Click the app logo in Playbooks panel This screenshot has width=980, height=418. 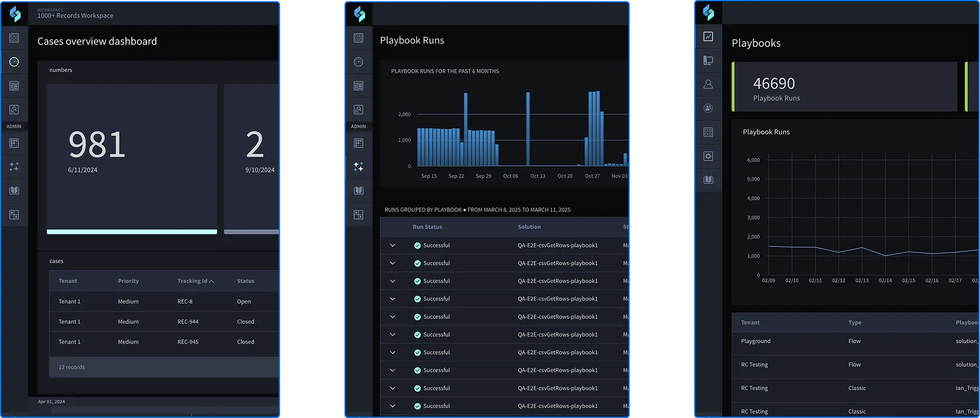(x=708, y=12)
